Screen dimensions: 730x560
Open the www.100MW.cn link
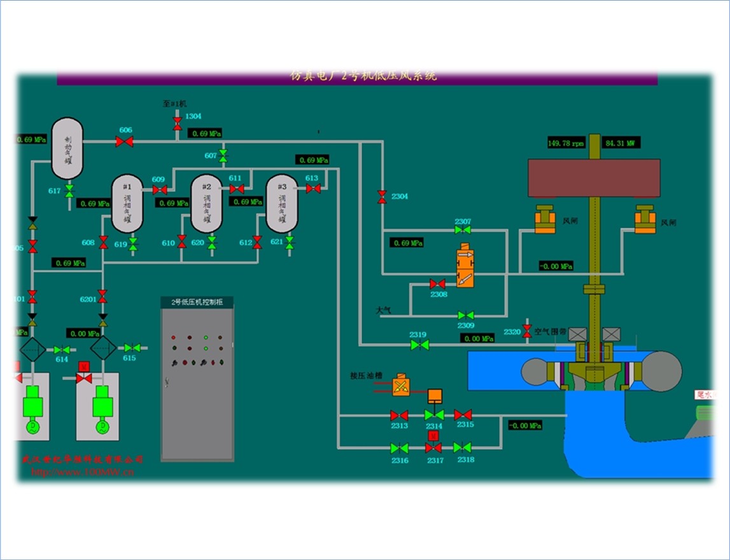point(83,472)
